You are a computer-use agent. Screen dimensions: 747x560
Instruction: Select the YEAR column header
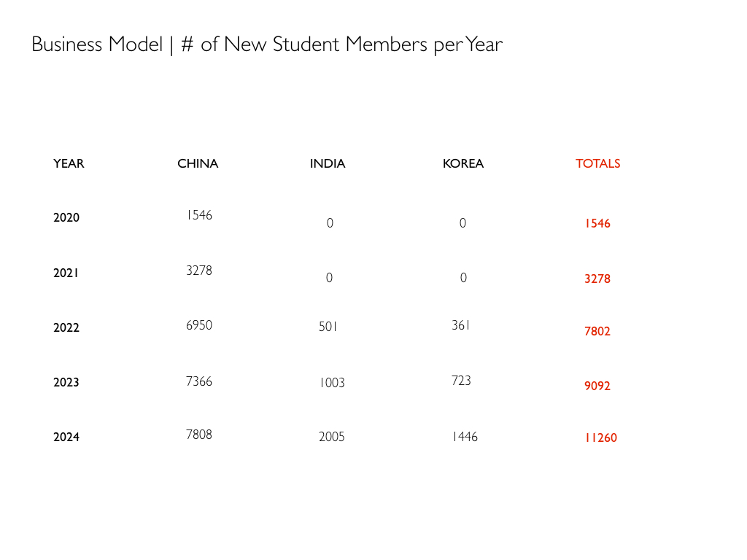69,164
